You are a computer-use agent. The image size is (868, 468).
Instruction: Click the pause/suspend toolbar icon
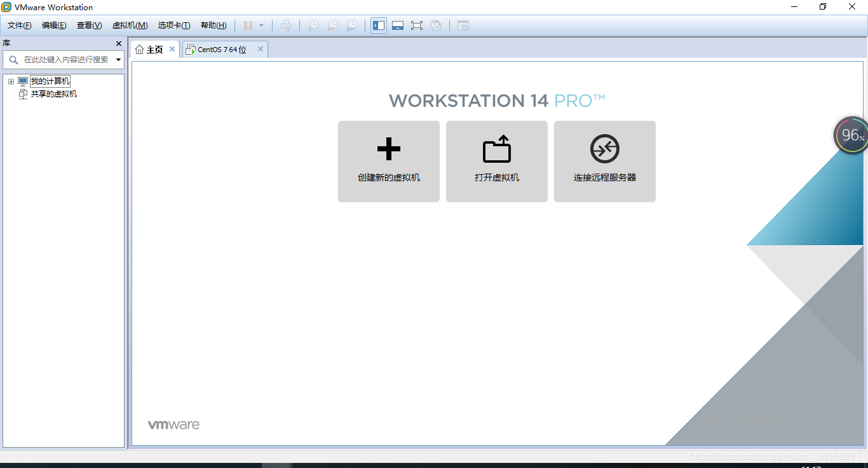(248, 25)
